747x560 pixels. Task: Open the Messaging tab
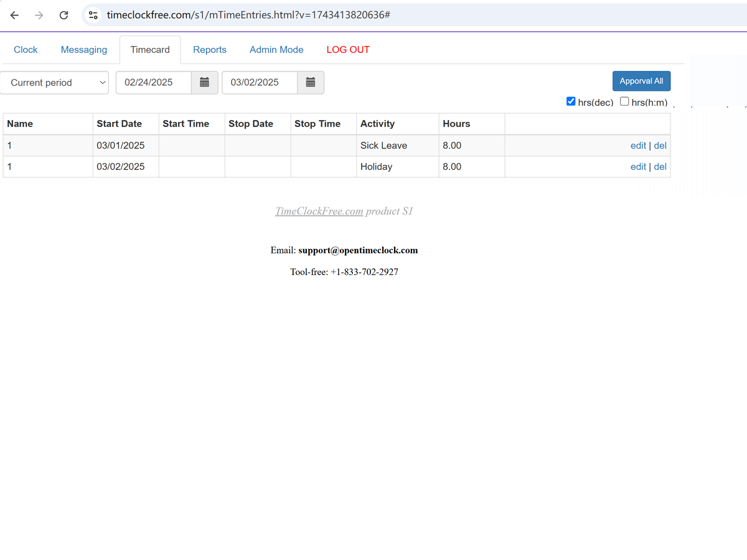pos(84,50)
